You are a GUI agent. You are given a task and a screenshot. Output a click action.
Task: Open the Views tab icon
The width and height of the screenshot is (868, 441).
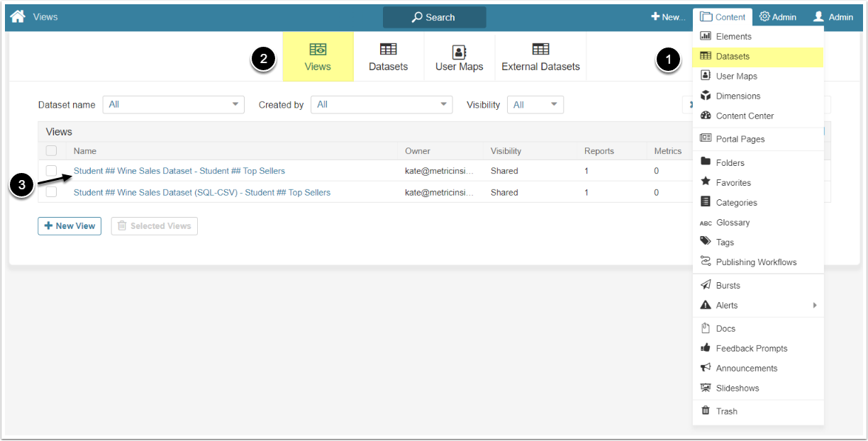pyautogui.click(x=318, y=50)
